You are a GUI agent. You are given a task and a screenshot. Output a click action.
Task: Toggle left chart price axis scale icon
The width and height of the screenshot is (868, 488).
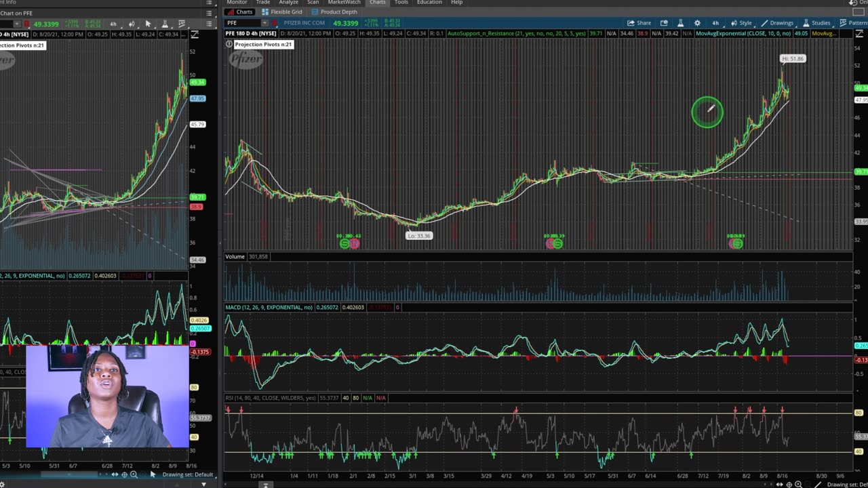195,35
